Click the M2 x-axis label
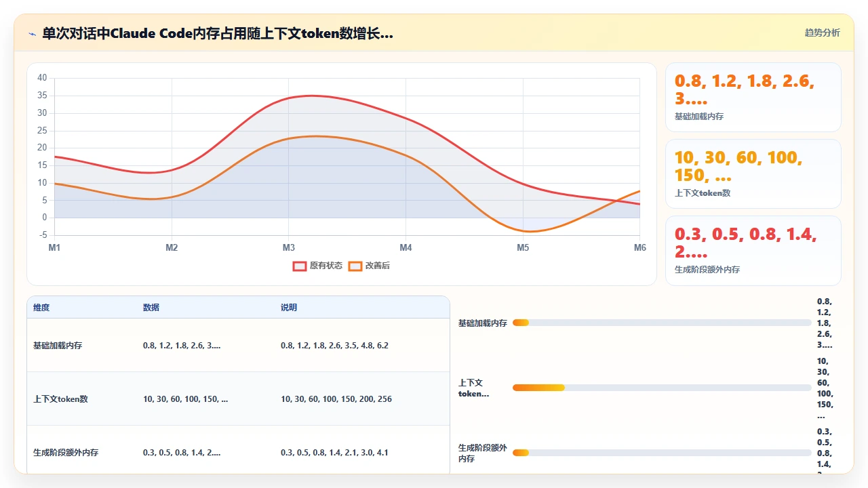 [x=172, y=248]
